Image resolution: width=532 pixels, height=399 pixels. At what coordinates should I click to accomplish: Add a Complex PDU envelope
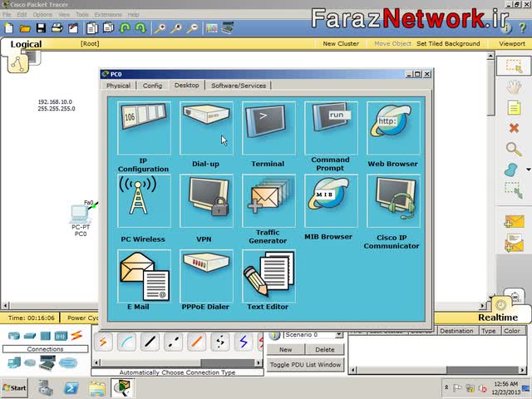pos(514,243)
